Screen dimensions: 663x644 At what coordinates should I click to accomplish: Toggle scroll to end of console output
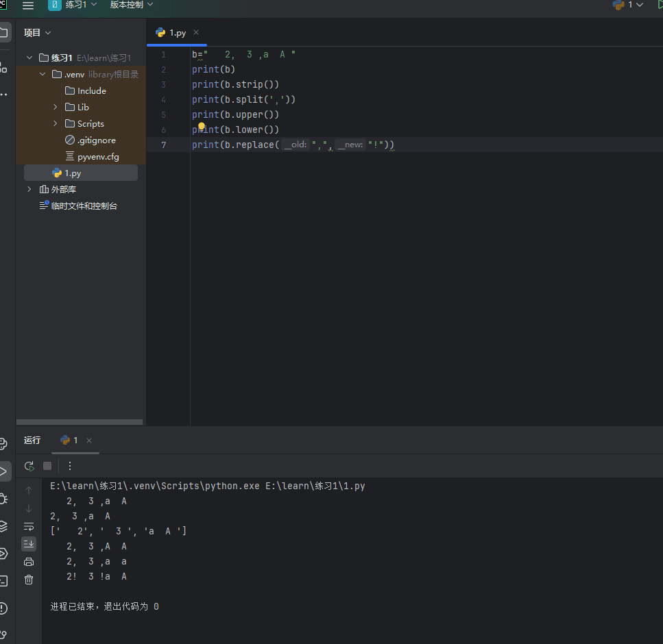point(29,544)
